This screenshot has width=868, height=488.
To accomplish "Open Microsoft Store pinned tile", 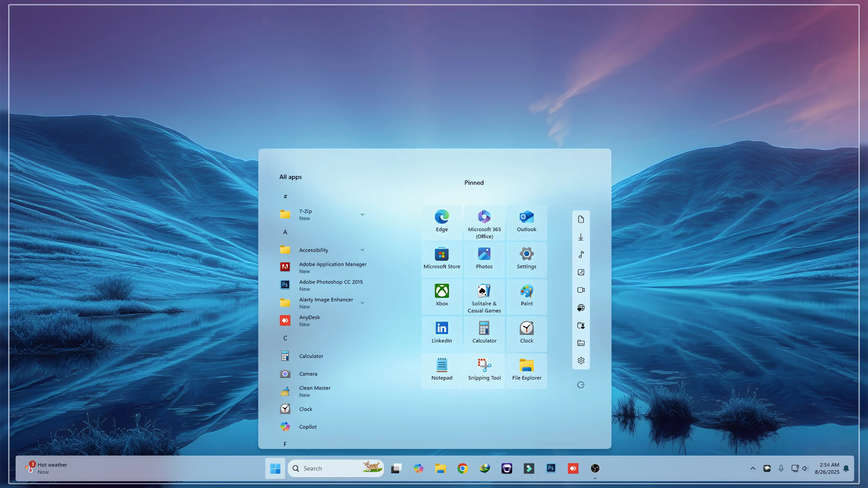I will (x=442, y=259).
